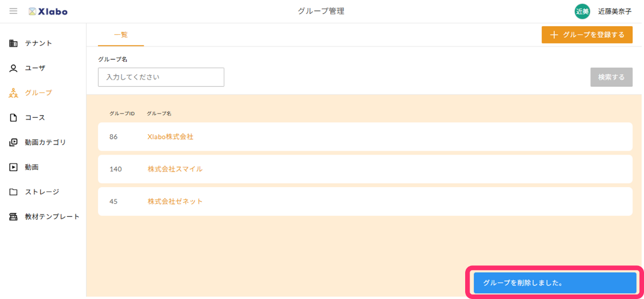The height and width of the screenshot is (299, 644).
Task: Select the 一覧 tab
Action: (x=121, y=35)
